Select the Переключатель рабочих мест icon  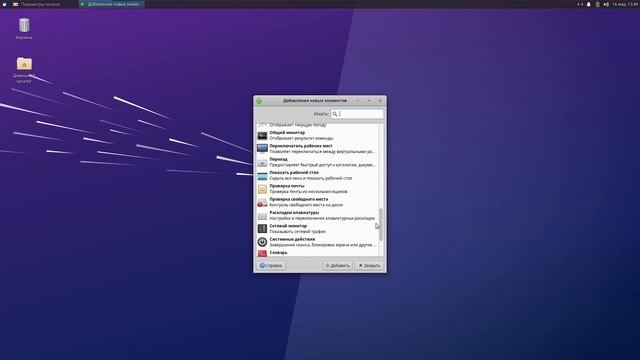click(x=262, y=149)
